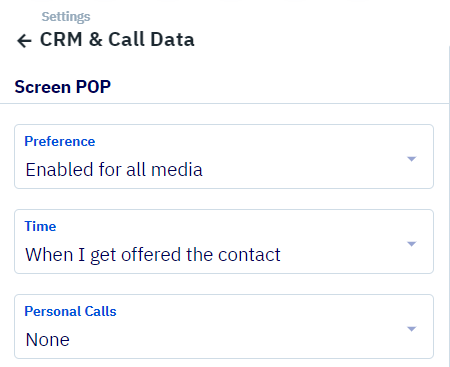This screenshot has width=450, height=367.
Task: Click the Personal Calls field label
Action: point(70,311)
